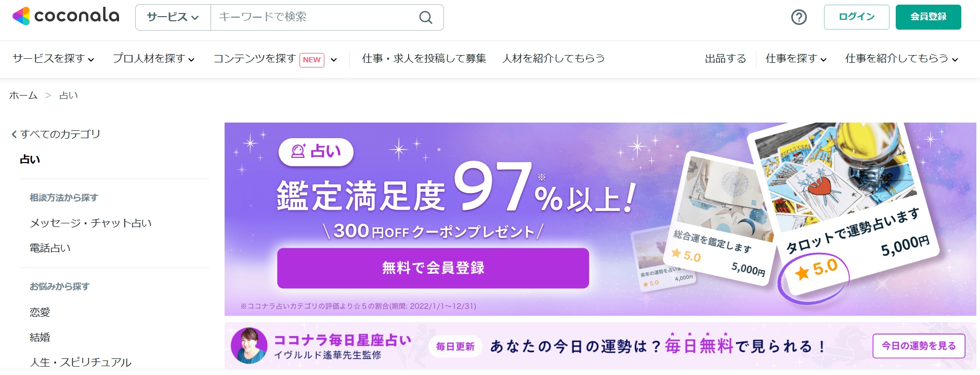Image resolution: width=980 pixels, height=375 pixels.
Task: Click the search magnifier icon
Action: tap(425, 17)
